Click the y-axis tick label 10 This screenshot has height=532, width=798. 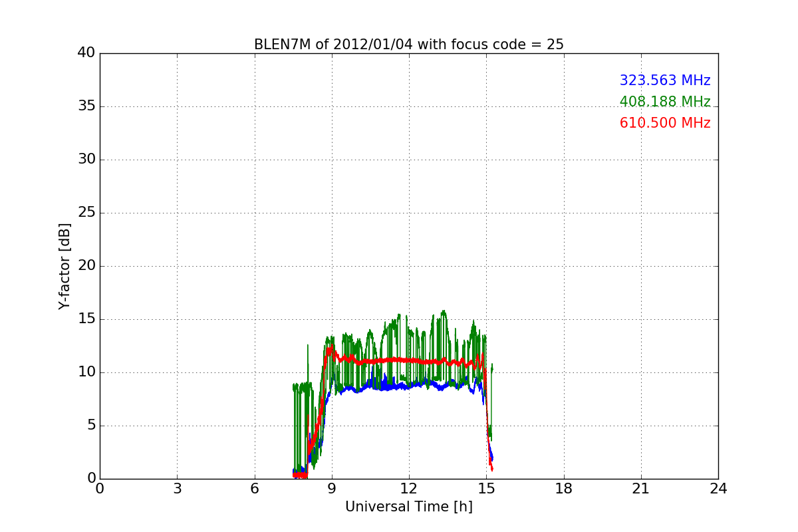(x=86, y=372)
